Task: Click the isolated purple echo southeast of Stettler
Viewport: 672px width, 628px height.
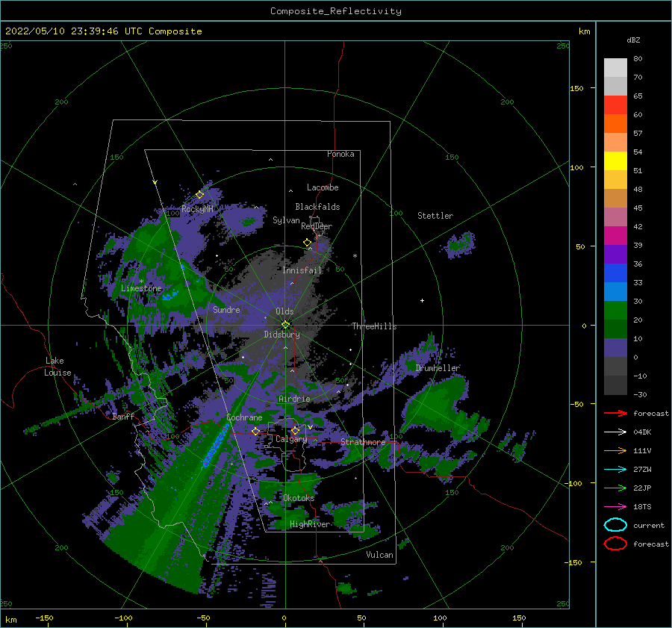Action: [x=459, y=244]
